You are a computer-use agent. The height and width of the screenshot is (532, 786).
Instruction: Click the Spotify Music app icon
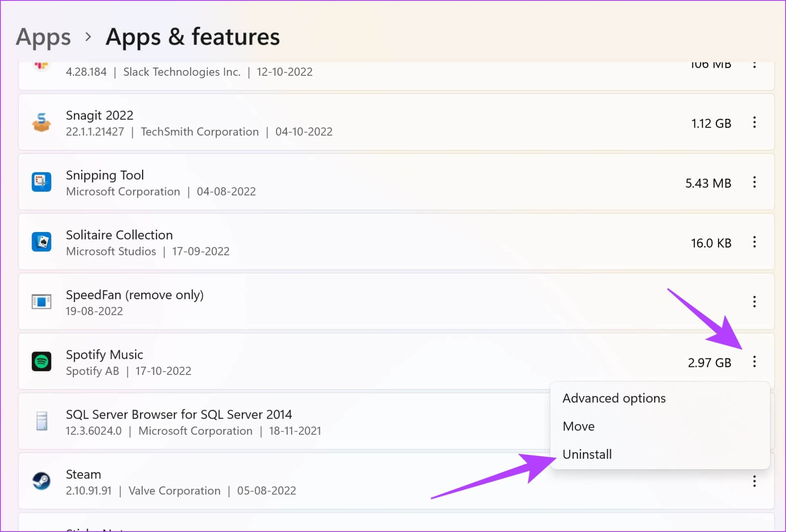pos(41,362)
